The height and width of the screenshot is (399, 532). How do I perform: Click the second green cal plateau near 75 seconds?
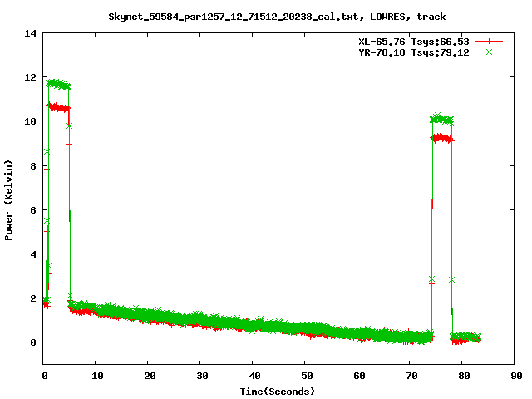tap(441, 119)
